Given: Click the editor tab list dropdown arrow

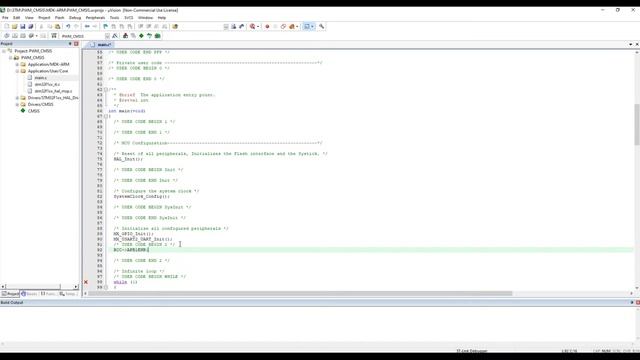Looking at the screenshot, I should pyautogui.click(x=631, y=44).
